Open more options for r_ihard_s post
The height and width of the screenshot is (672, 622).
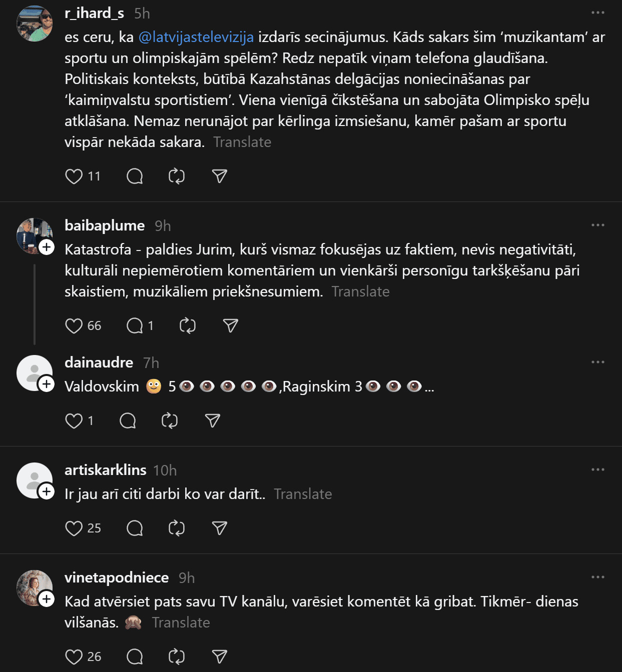(598, 12)
